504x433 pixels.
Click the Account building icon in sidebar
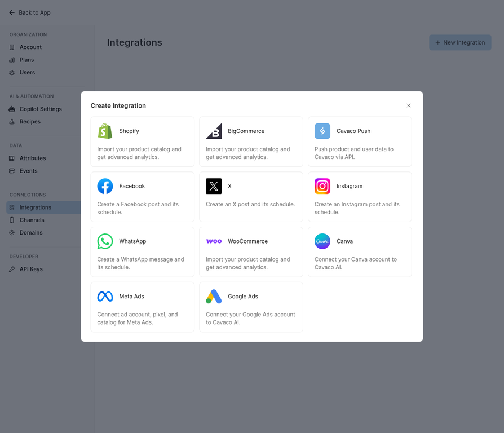click(x=12, y=47)
